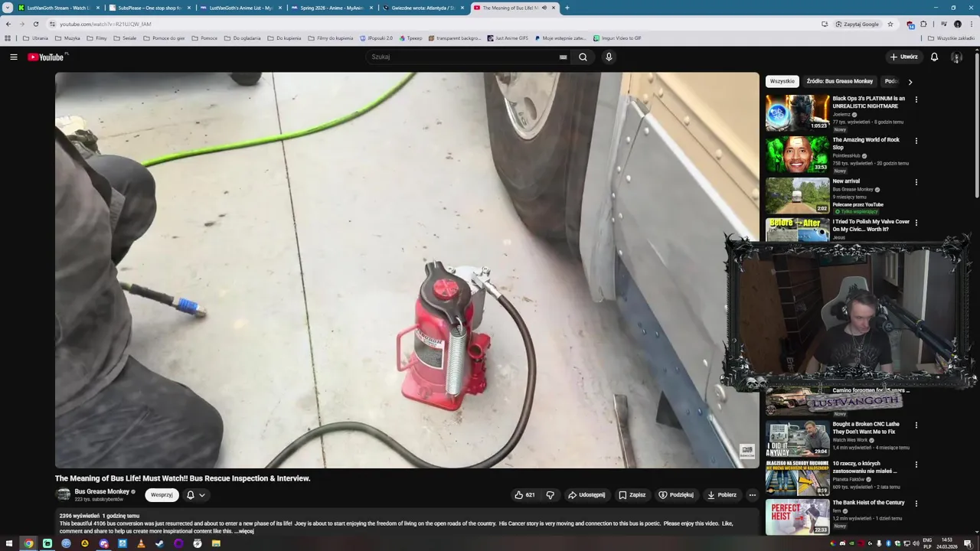
Task: Reload the page with the browser refresh button
Action: tap(35, 24)
